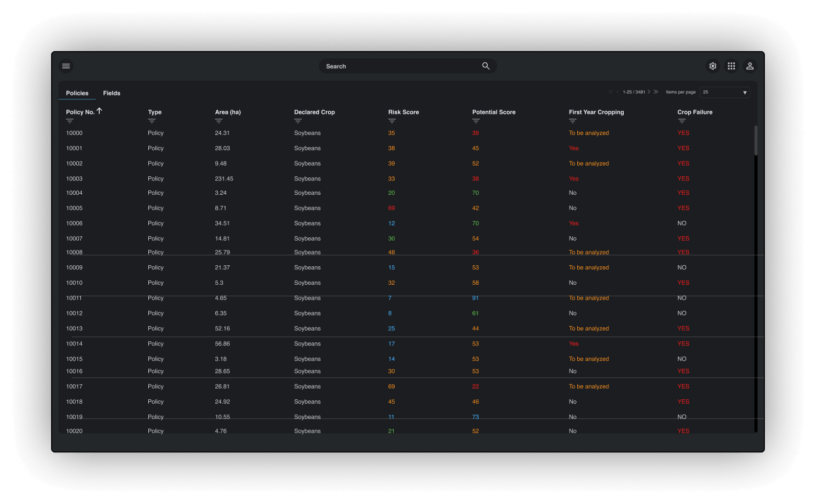The height and width of the screenshot is (504, 816).
Task: Click the table vertical scrollbar
Action: (756, 141)
